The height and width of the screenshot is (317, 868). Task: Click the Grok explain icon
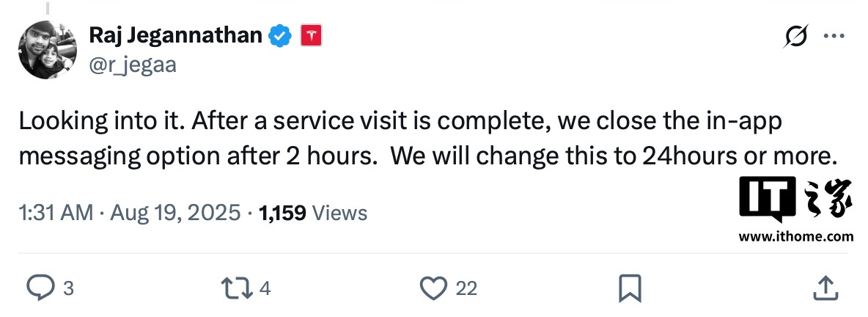(795, 36)
